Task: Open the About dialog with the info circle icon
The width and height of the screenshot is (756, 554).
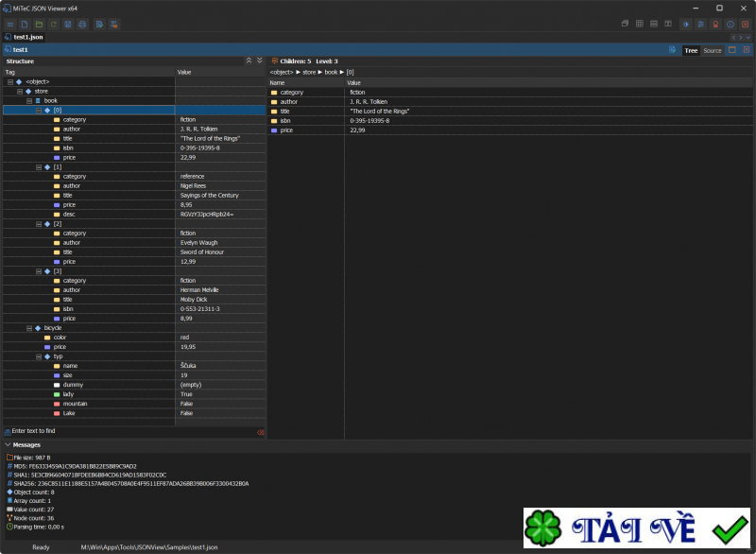Action: point(730,24)
